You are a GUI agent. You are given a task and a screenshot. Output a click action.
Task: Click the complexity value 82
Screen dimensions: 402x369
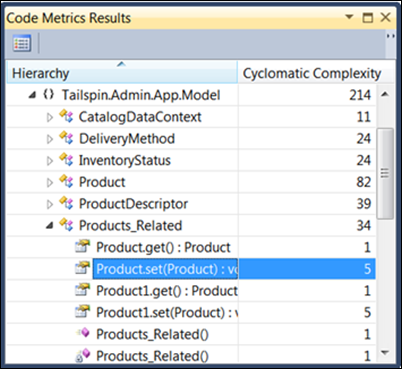[x=364, y=182]
